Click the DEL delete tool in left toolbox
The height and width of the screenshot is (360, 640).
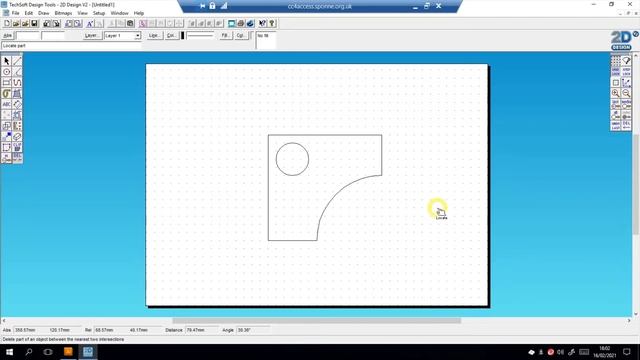(x=17, y=158)
